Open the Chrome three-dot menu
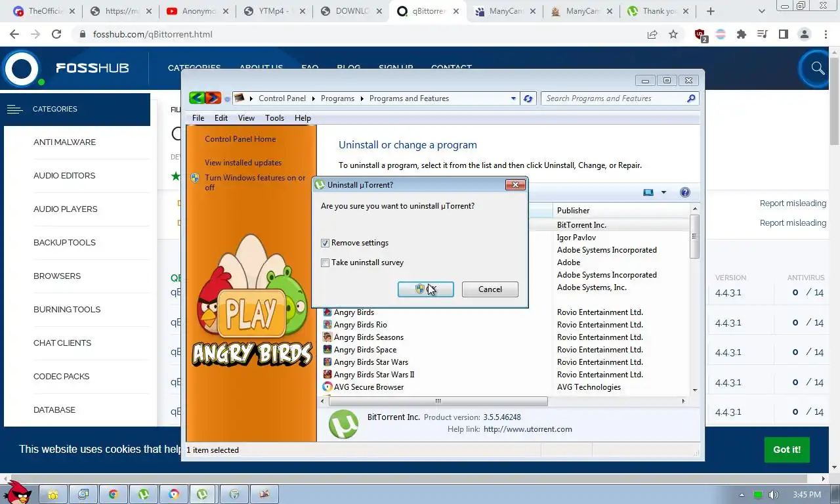 click(x=825, y=34)
